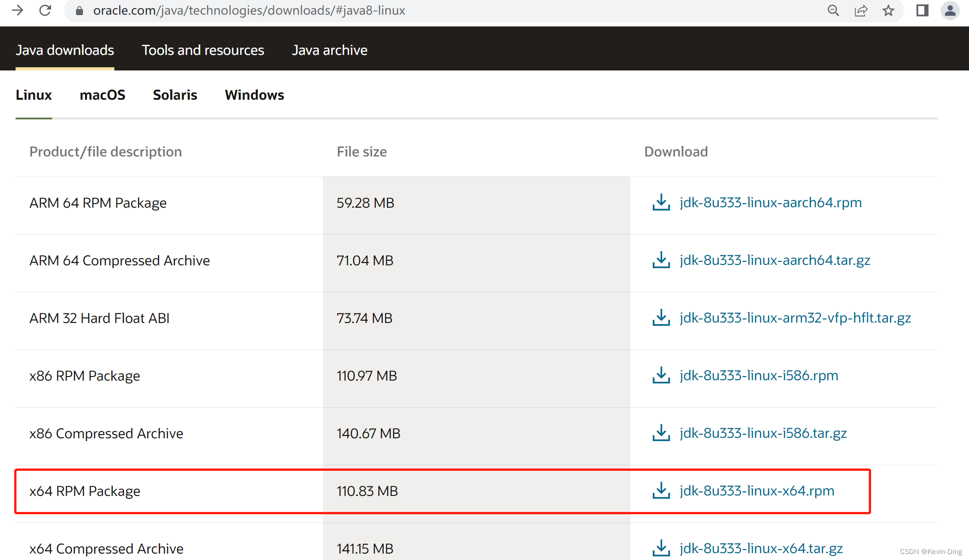This screenshot has width=969, height=560.
Task: Bookmark this page with the star icon
Action: click(x=888, y=10)
